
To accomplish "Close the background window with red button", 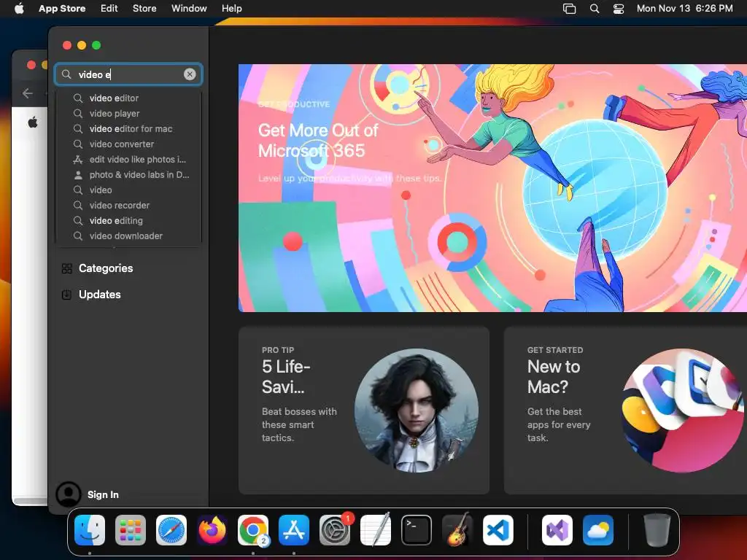I will (x=31, y=65).
